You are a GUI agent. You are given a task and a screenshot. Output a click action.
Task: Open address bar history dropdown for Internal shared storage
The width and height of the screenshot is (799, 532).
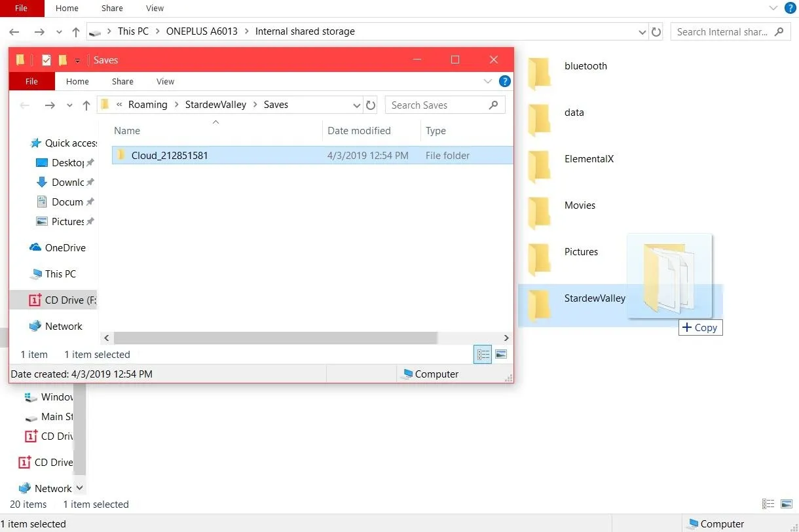[x=642, y=32]
